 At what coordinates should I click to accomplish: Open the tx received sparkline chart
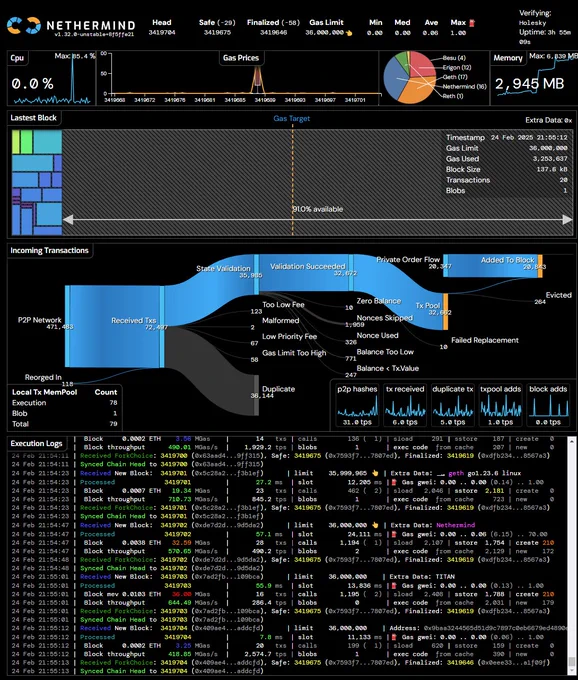point(405,405)
